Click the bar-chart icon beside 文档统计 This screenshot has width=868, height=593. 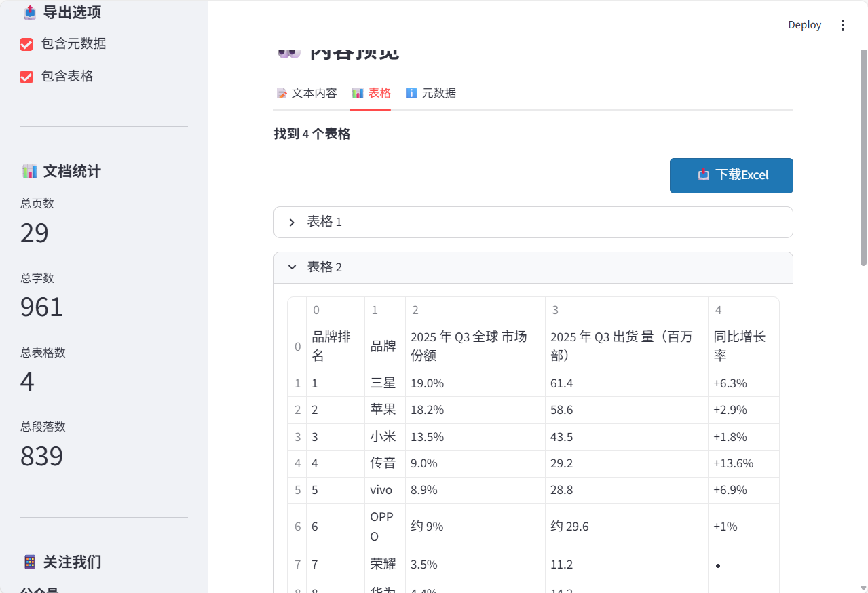pos(30,171)
